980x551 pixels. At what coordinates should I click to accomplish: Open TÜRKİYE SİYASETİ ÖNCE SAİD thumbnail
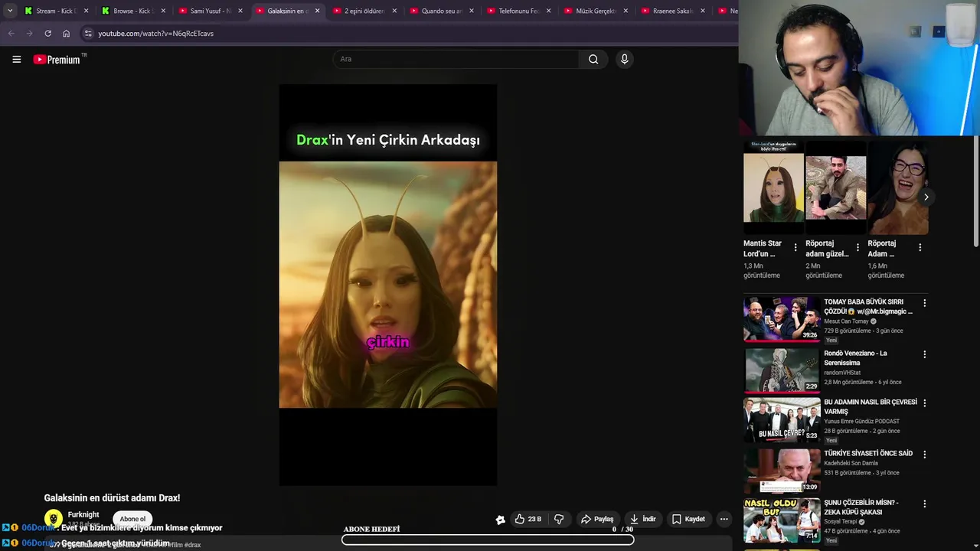[782, 471]
